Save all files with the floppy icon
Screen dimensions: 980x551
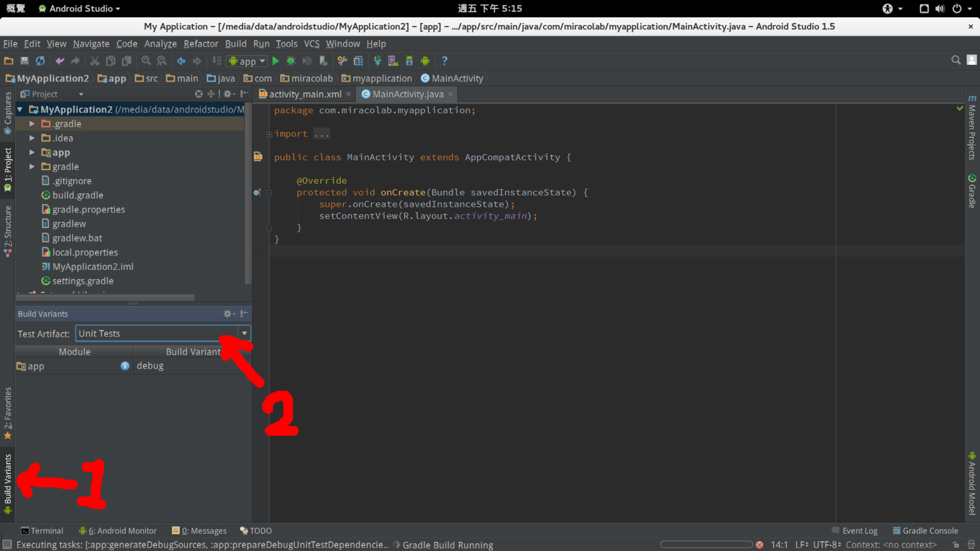point(24,61)
